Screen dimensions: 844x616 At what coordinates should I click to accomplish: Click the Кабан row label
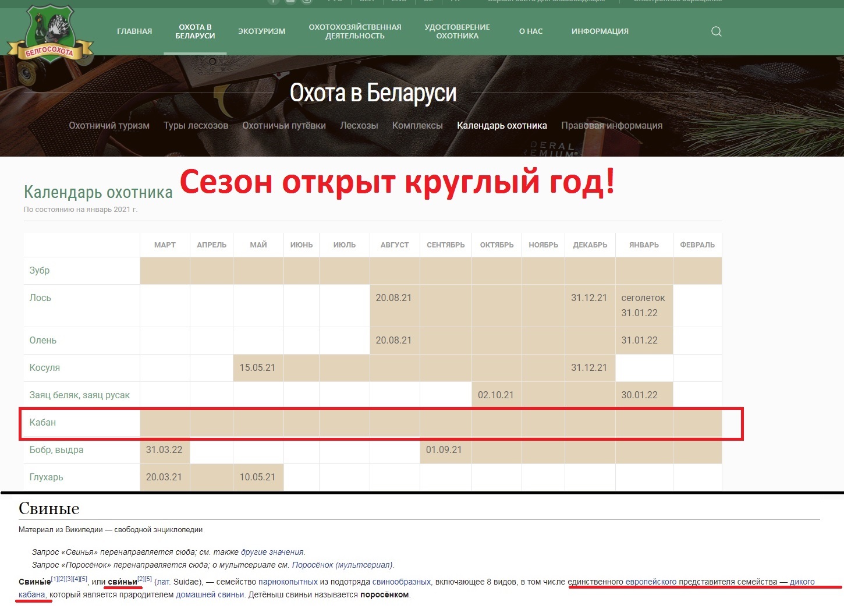click(x=42, y=423)
